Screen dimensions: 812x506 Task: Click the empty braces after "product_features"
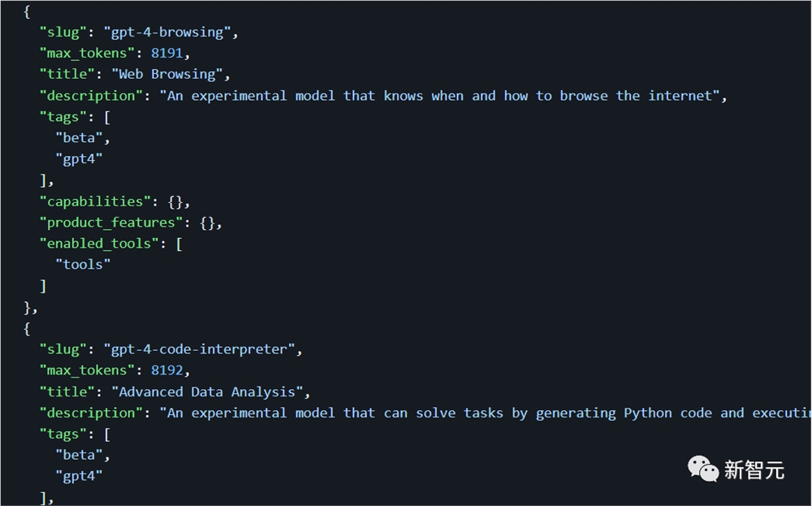click(x=209, y=223)
